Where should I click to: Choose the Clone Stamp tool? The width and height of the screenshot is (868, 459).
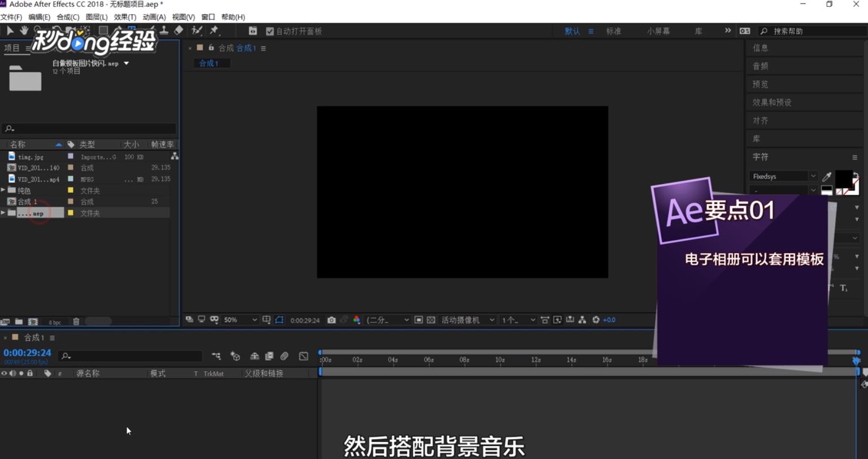coord(165,31)
